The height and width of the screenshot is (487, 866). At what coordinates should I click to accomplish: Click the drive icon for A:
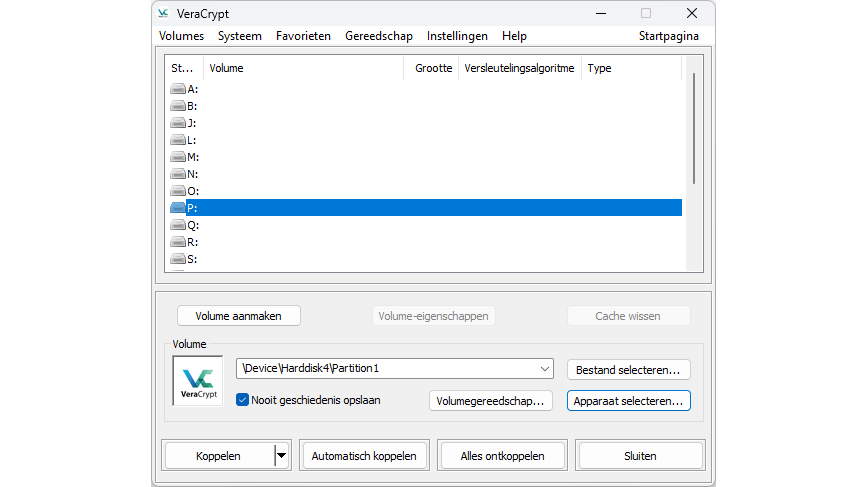(178, 89)
